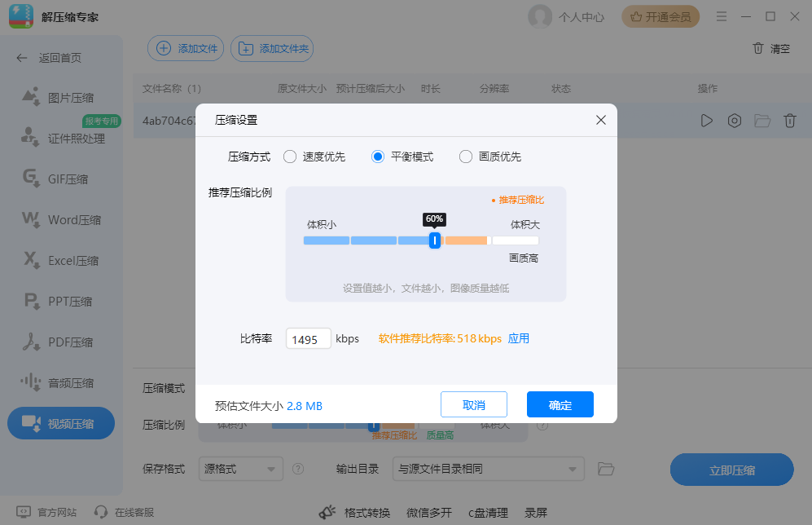812x525 pixels.
Task: Click the 60% compression ratio slider handle
Action: click(435, 240)
